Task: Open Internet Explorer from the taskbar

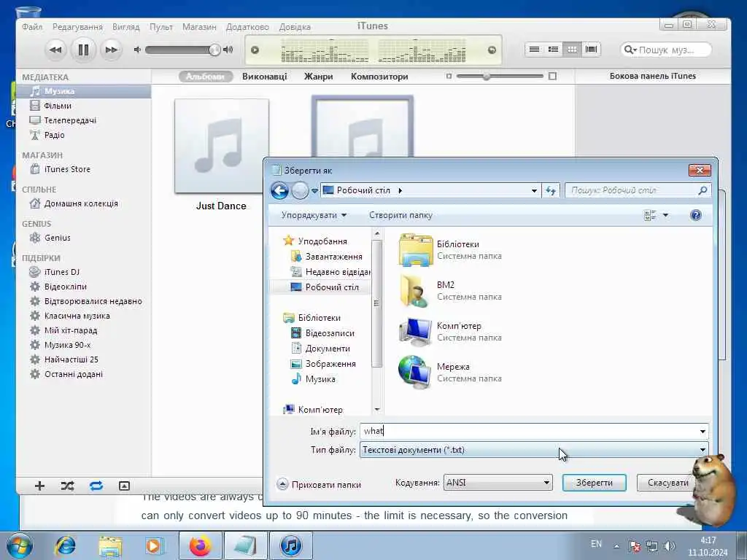Action: pyautogui.click(x=65, y=545)
